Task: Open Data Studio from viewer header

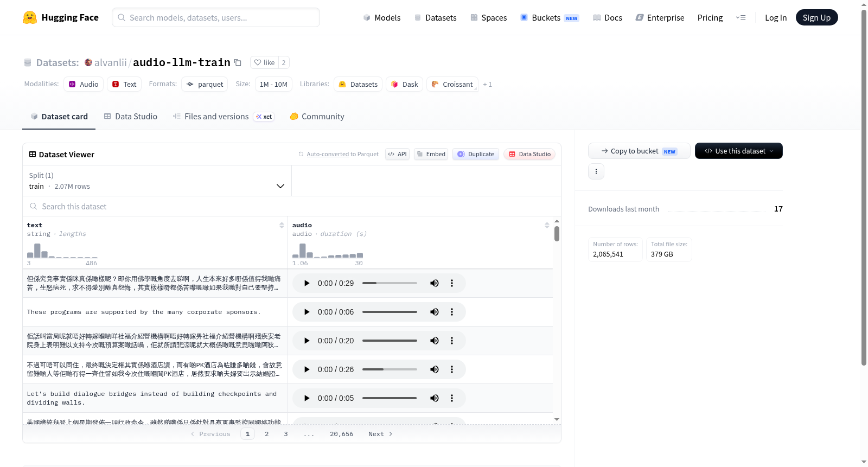Action: click(529, 154)
